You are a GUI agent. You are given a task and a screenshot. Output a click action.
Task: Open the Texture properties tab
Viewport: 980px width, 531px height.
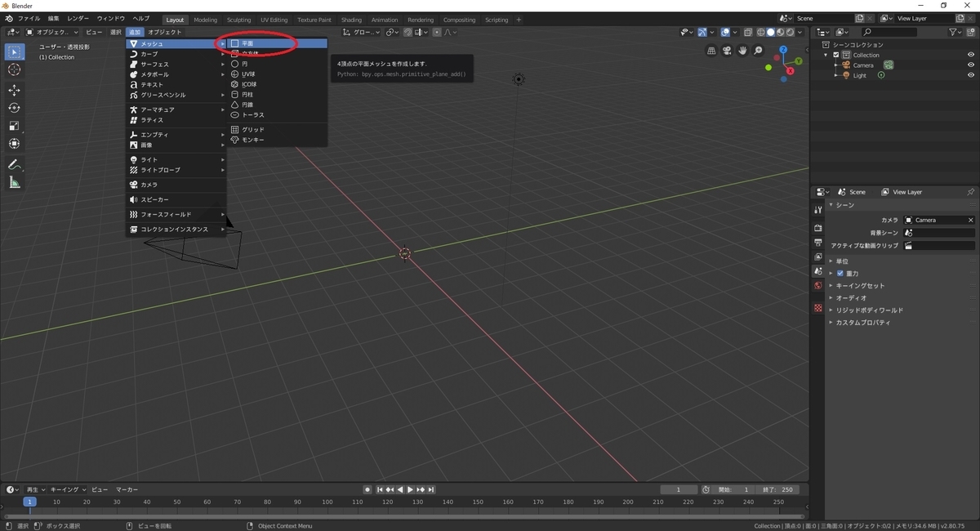click(817, 308)
